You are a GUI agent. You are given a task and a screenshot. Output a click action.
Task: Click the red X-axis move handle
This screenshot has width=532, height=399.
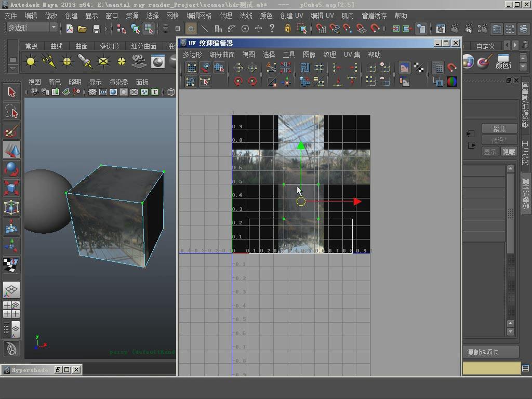click(x=357, y=202)
